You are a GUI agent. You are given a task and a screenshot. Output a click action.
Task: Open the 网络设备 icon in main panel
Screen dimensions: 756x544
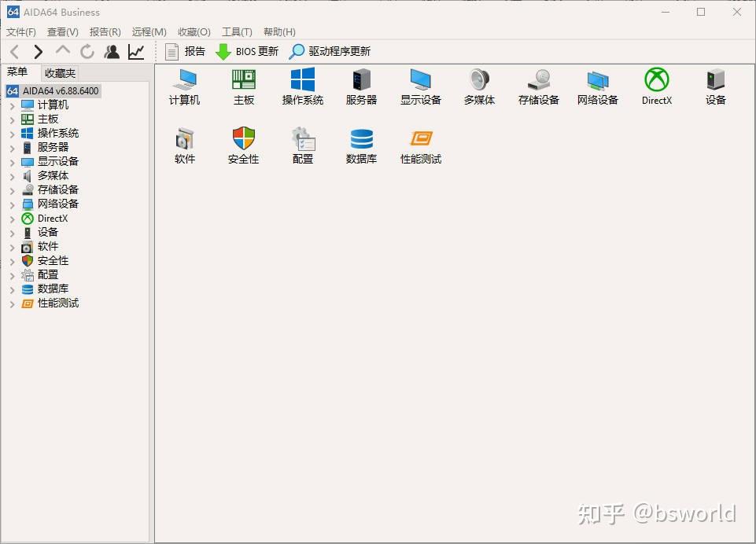click(598, 86)
